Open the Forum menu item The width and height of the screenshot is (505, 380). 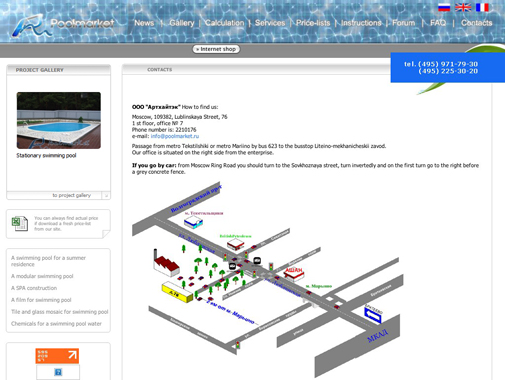point(404,23)
